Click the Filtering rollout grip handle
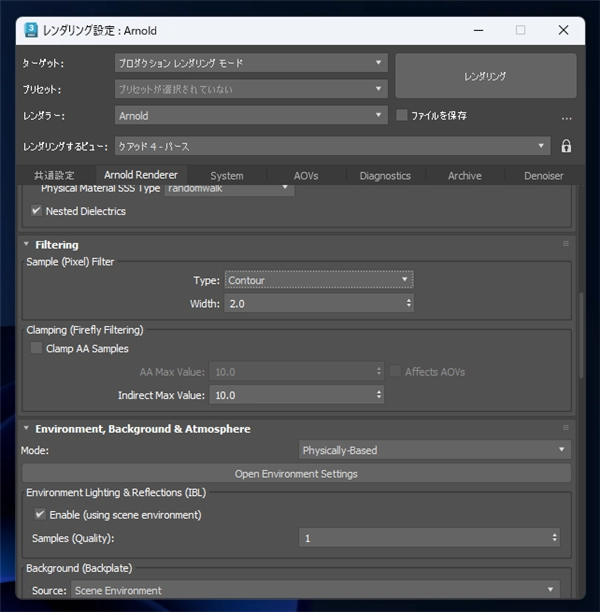Image resolution: width=600 pixels, height=612 pixels. [566, 244]
